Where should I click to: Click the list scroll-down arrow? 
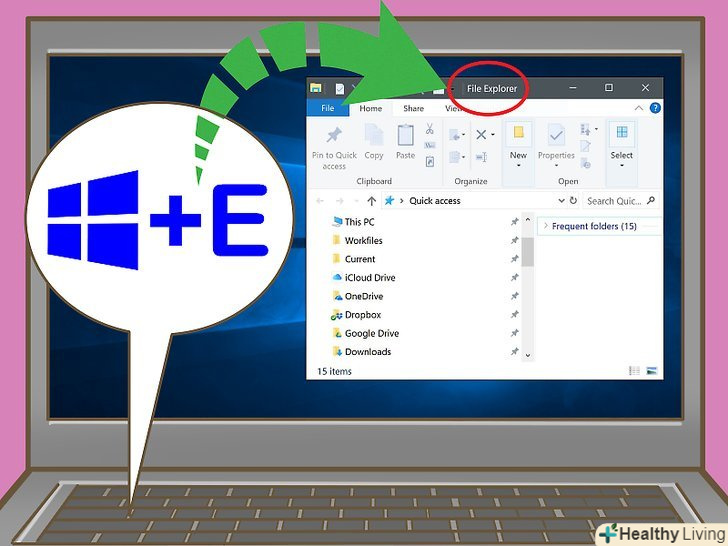click(x=527, y=355)
